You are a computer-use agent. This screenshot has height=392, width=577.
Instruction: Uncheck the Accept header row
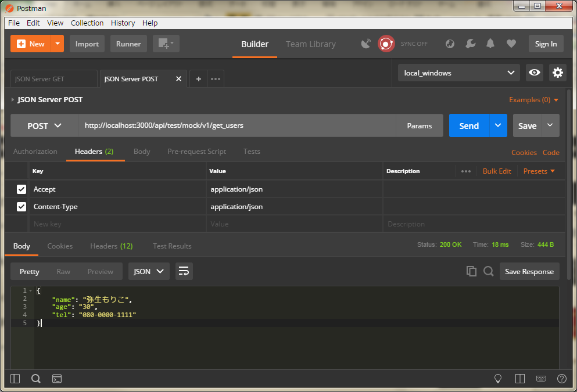tap(21, 189)
